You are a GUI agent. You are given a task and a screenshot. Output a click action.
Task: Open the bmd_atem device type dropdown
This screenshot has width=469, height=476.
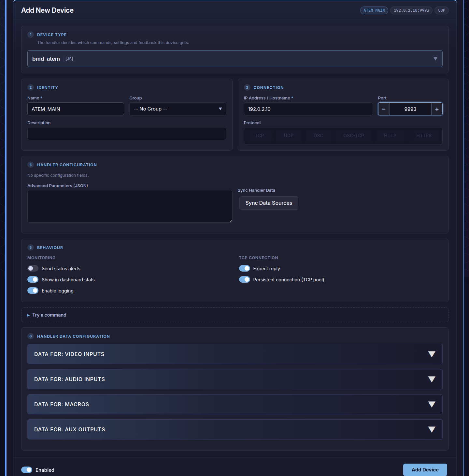[x=235, y=59]
